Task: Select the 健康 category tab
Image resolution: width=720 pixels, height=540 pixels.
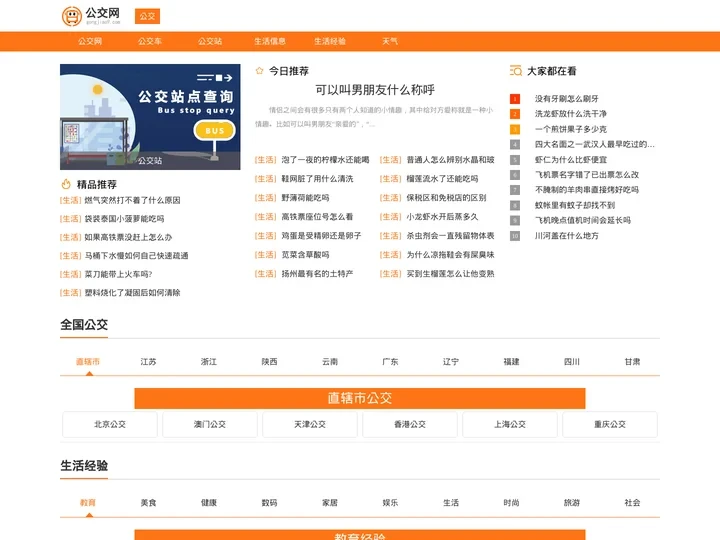Action: [x=208, y=503]
